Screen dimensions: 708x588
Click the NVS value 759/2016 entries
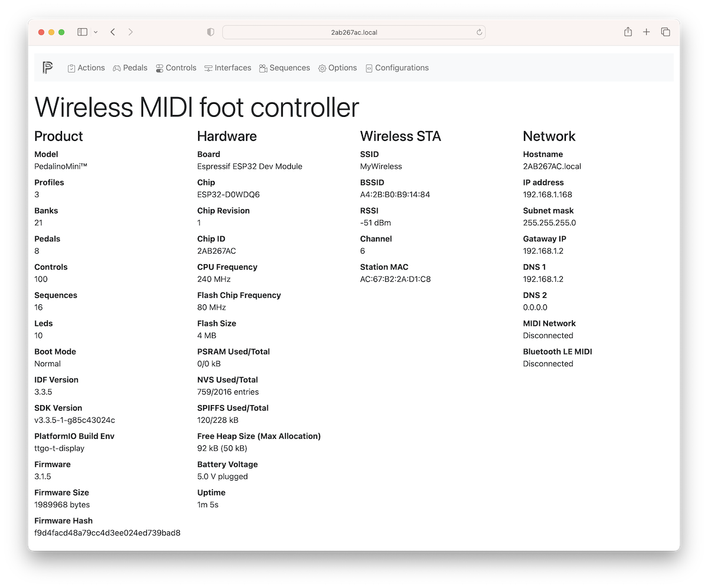(x=228, y=392)
